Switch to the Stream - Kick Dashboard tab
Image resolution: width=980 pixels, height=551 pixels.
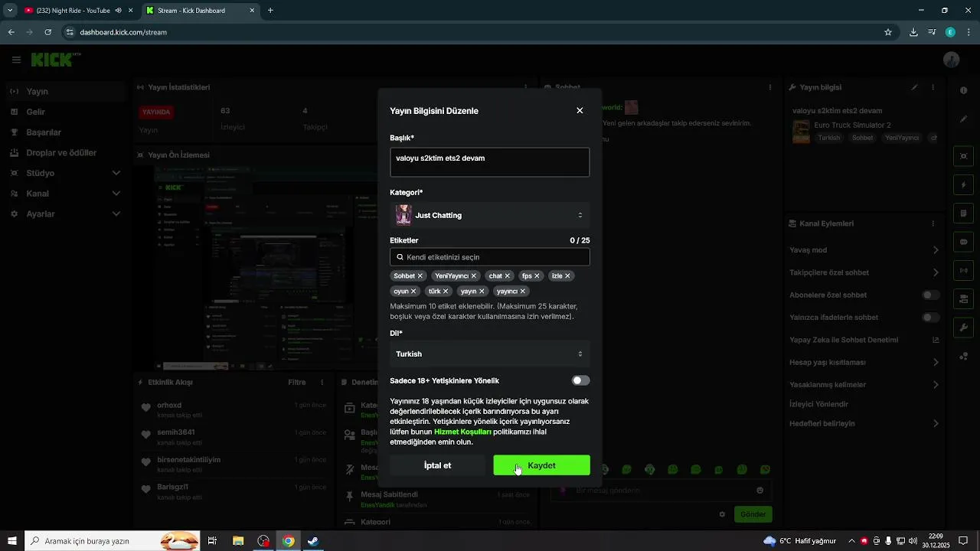click(199, 11)
